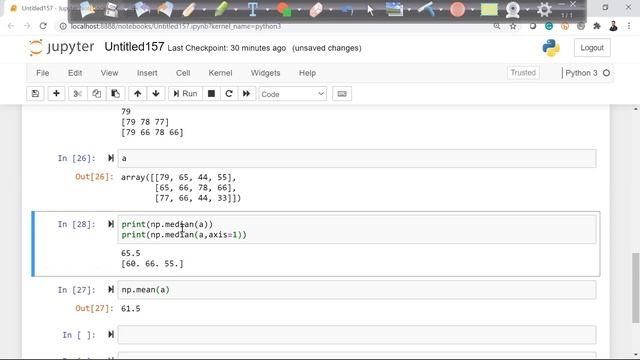Restart the kernel icon
This screenshot has height=360, width=640.
point(229,94)
